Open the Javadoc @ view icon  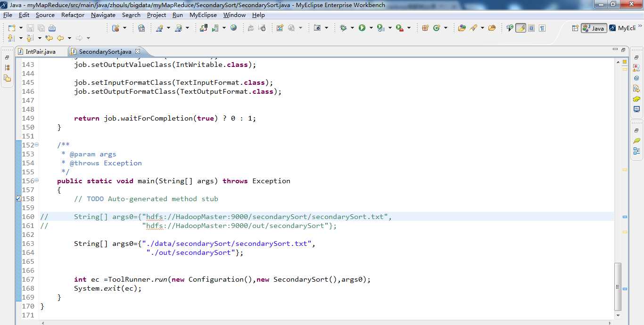636,78
